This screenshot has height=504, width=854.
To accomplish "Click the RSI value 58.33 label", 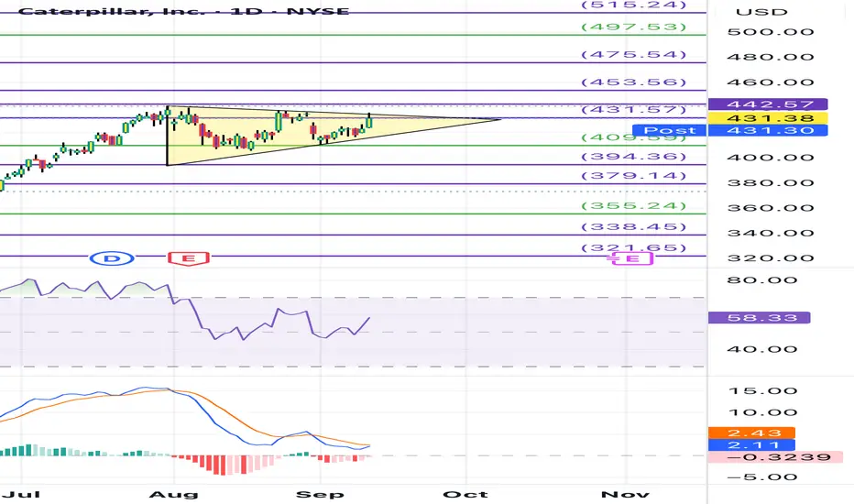I will click(x=760, y=317).
